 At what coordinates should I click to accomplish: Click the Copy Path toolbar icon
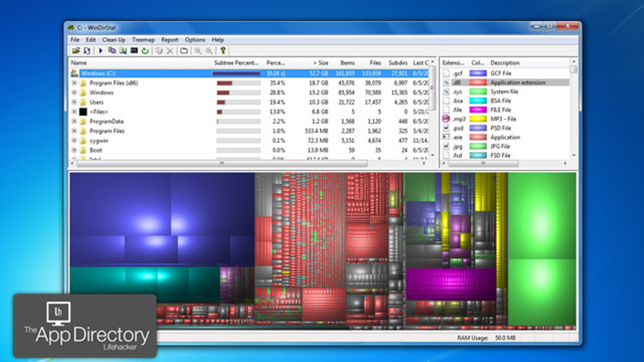tap(112, 51)
